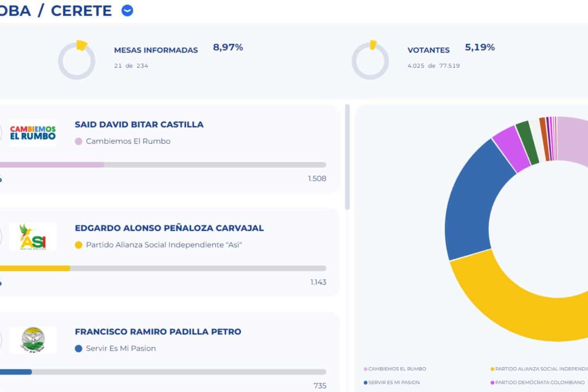Image resolution: width=588 pixels, height=392 pixels.
Task: Click the candidate list vertical scrollbar
Action: [347, 157]
